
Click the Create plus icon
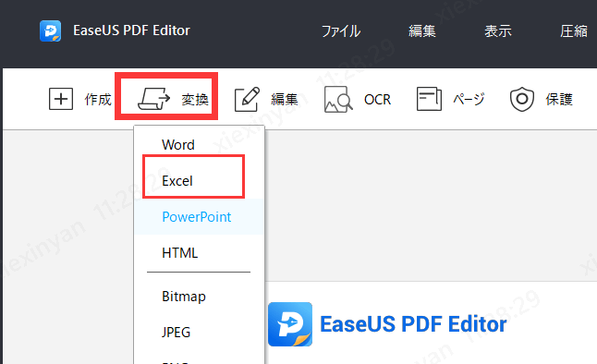point(61,99)
